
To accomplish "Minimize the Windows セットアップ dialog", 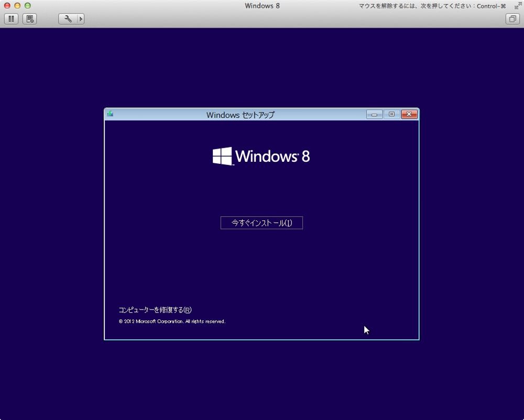I will [x=374, y=115].
